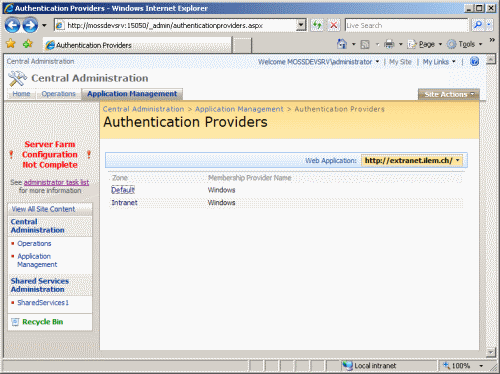Click Central Administration breadcrumb link
Image resolution: width=500 pixels, height=374 pixels.
coord(143,109)
